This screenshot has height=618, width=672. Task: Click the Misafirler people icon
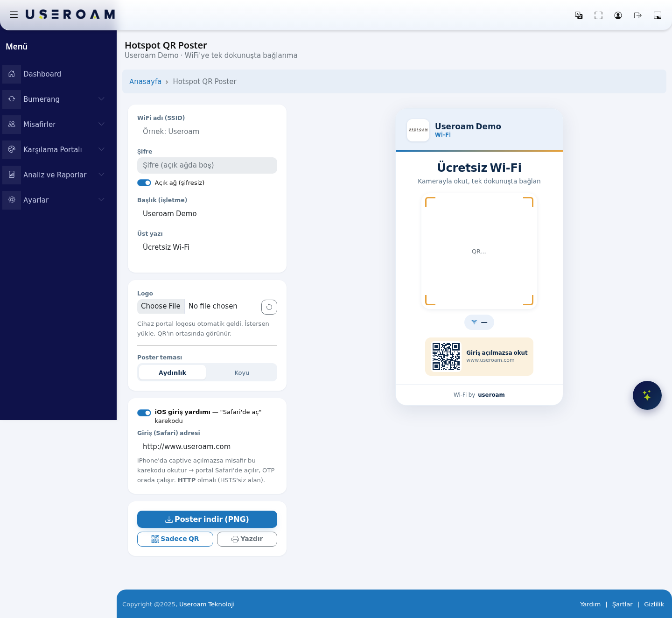click(x=12, y=124)
